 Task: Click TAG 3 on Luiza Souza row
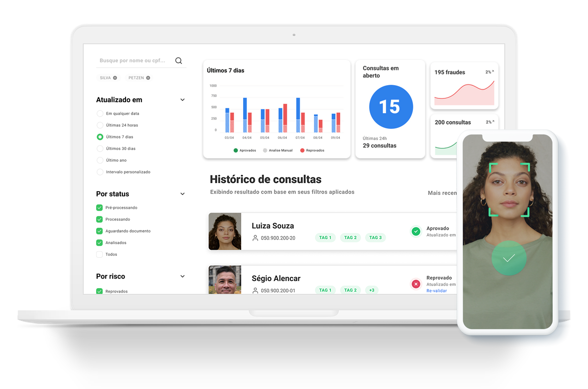[376, 238]
